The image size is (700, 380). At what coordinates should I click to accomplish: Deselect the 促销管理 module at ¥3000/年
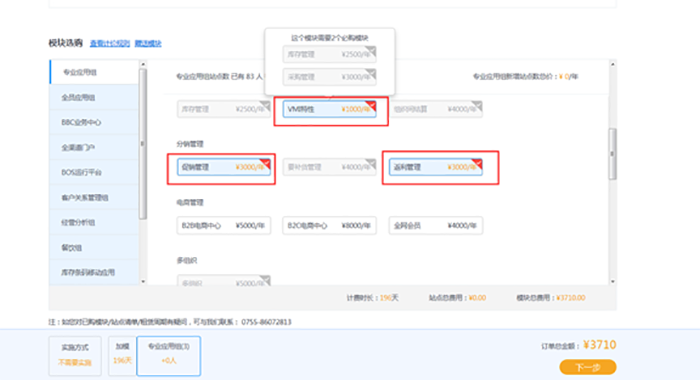(x=224, y=167)
